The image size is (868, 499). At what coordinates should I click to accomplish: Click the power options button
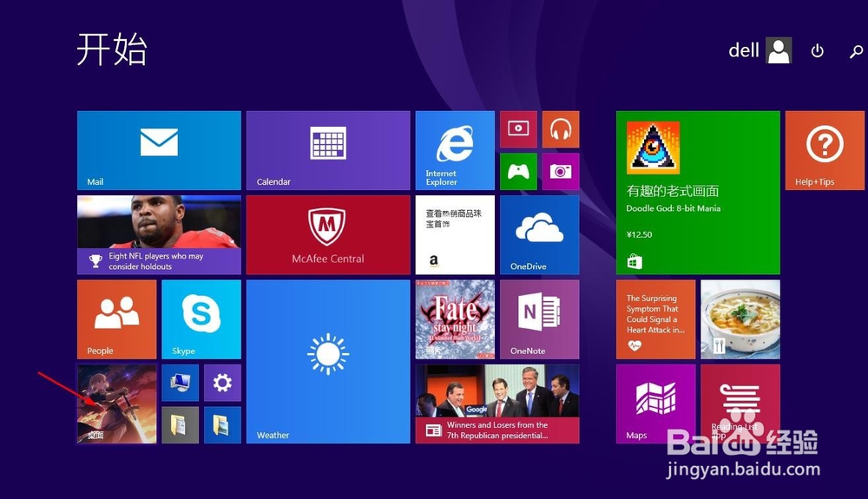click(817, 51)
